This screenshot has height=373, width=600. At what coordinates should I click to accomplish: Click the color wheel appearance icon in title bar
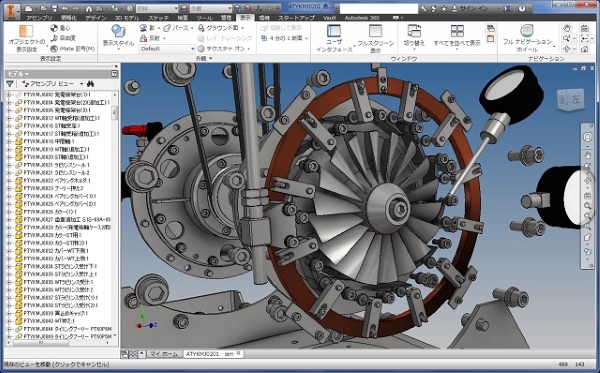[x=184, y=8]
